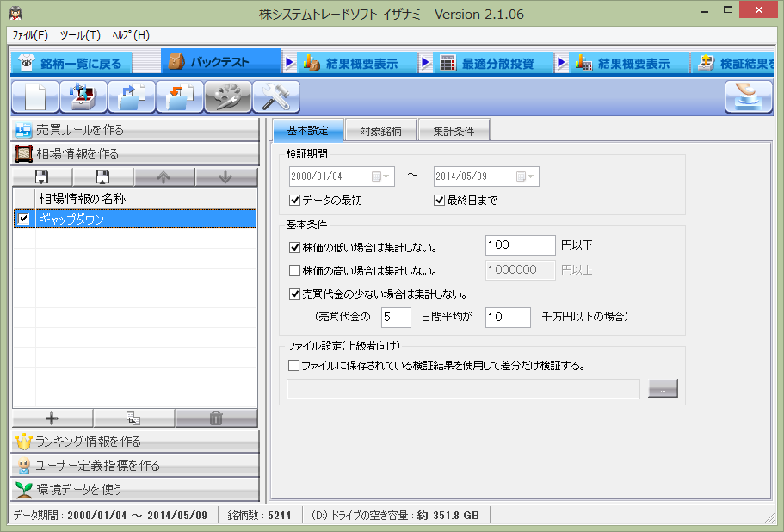
Task: Click the 5 日間平均 days field
Action: pyautogui.click(x=396, y=317)
